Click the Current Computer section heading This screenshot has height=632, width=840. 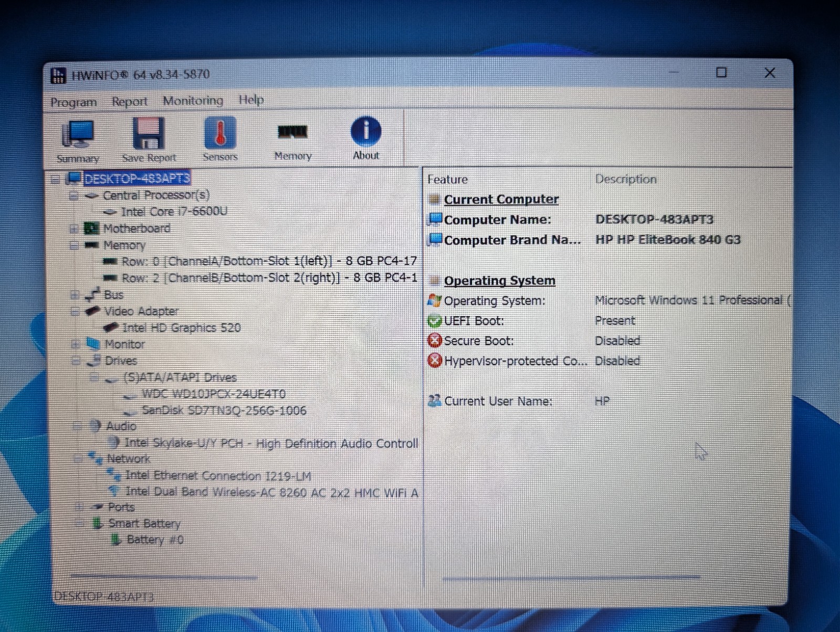coord(501,199)
